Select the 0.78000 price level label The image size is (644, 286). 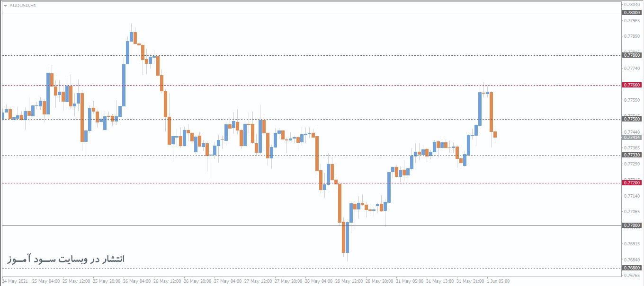coord(632,13)
